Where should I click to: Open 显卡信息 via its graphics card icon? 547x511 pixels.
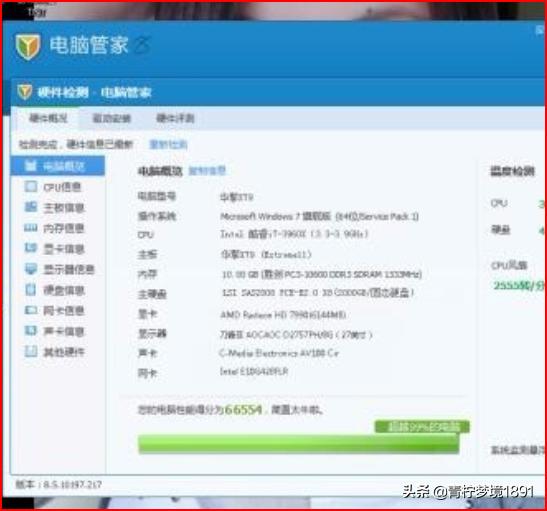(x=31, y=248)
